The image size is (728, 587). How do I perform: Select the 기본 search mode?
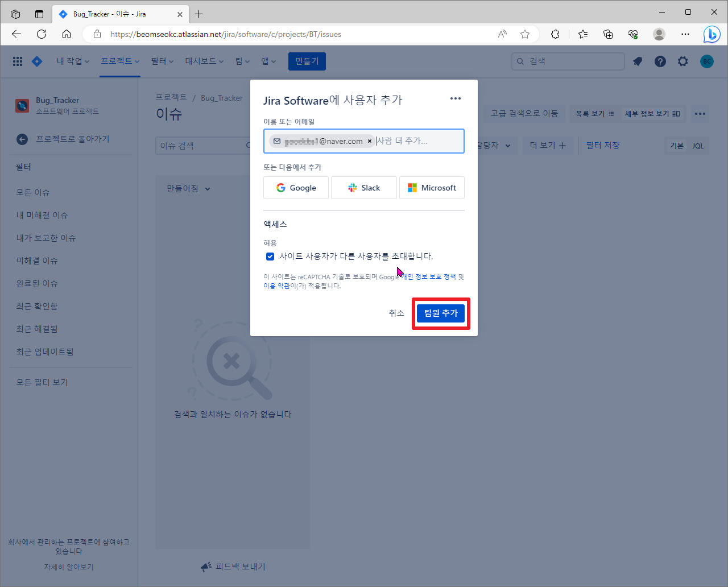[x=677, y=146]
